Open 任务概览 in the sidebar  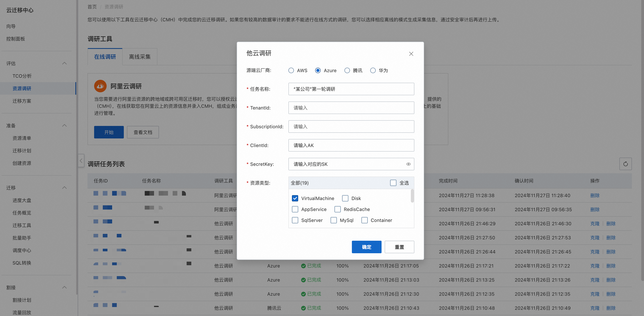22,213
